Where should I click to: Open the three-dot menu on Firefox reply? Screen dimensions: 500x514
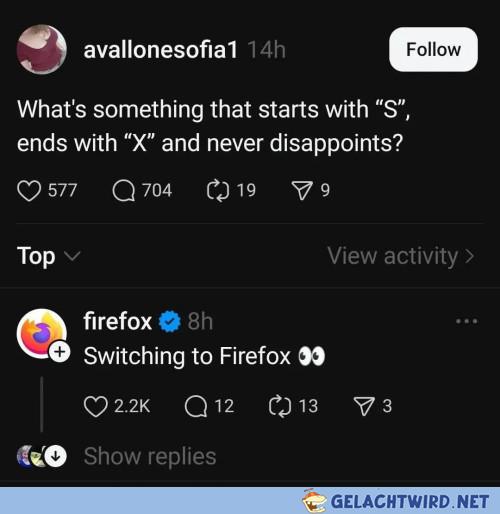click(x=467, y=321)
